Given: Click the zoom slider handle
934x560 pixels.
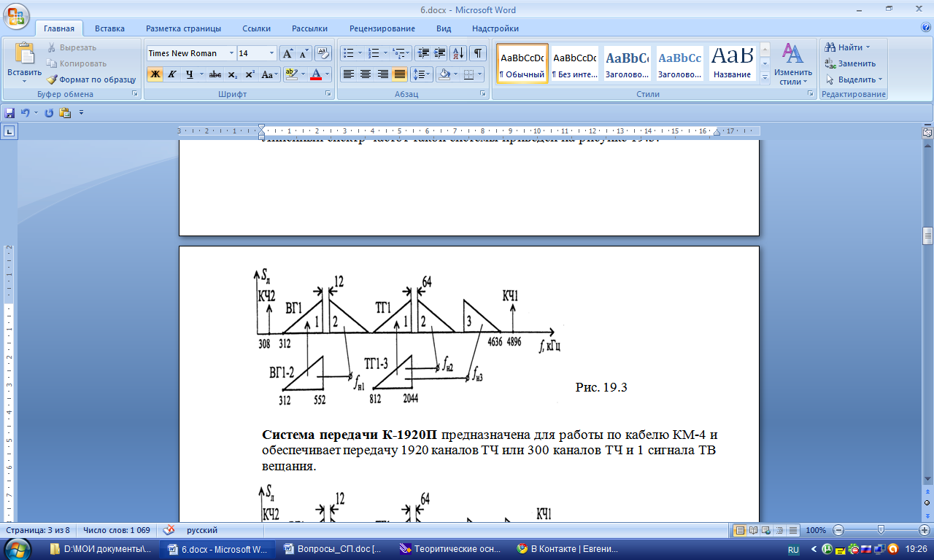Looking at the screenshot, I should (881, 530).
